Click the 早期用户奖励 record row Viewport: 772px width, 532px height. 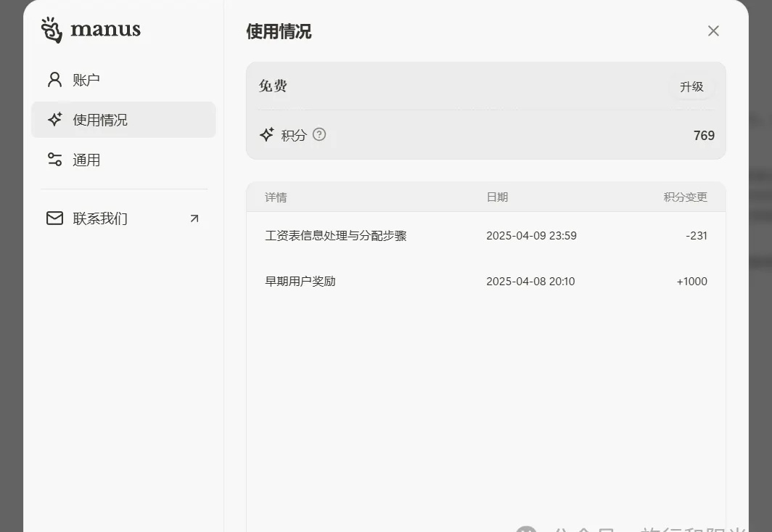coord(486,282)
